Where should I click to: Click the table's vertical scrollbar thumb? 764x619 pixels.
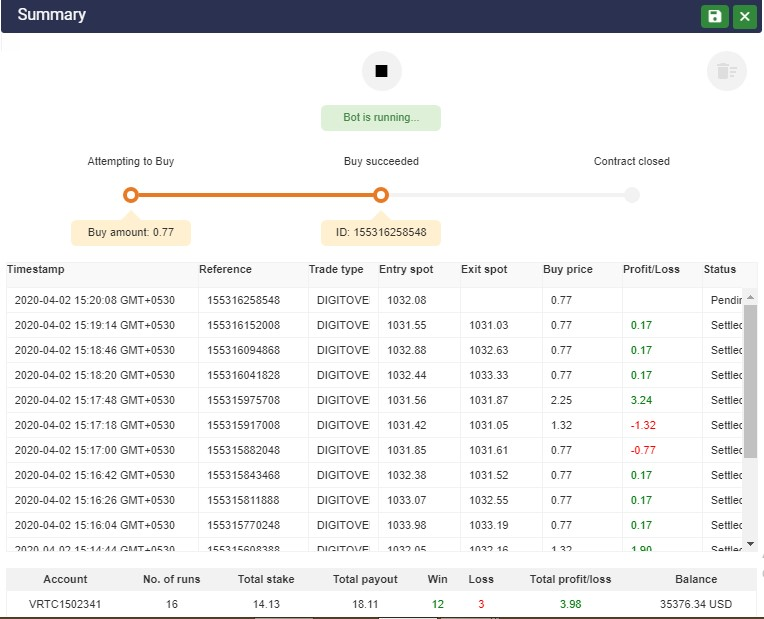coord(750,380)
